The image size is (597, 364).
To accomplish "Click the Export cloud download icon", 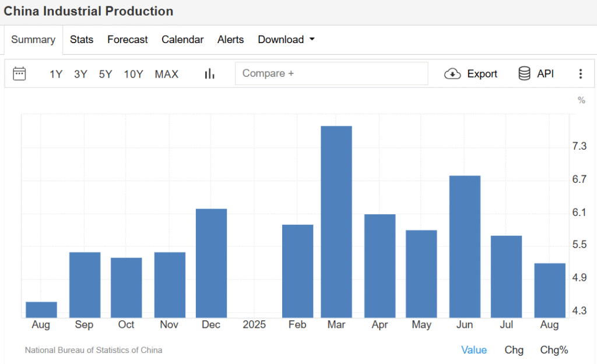I will click(452, 73).
